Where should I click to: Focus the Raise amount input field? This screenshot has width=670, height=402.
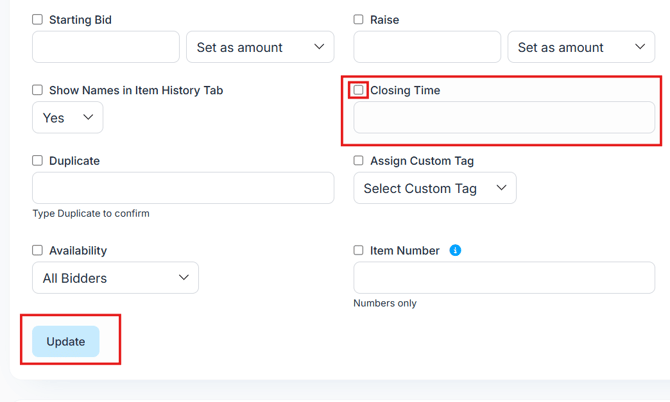pos(427,47)
